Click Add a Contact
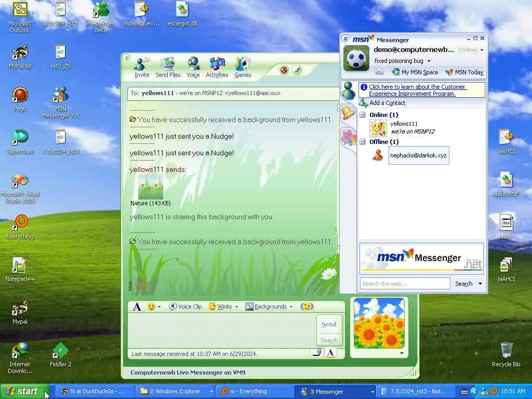 click(x=382, y=103)
